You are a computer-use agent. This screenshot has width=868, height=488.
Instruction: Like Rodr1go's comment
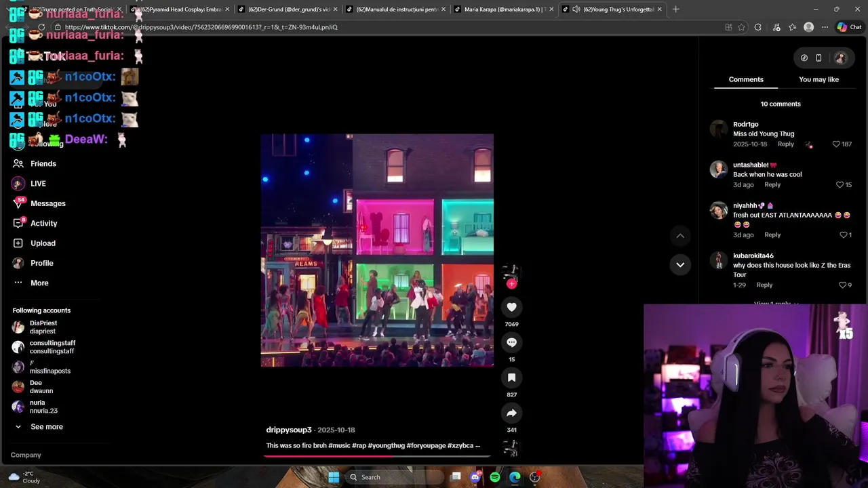[836, 144]
